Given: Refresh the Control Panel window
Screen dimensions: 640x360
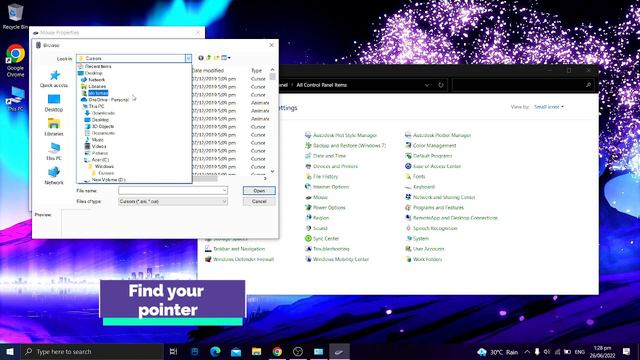Looking at the screenshot, I should (441, 85).
